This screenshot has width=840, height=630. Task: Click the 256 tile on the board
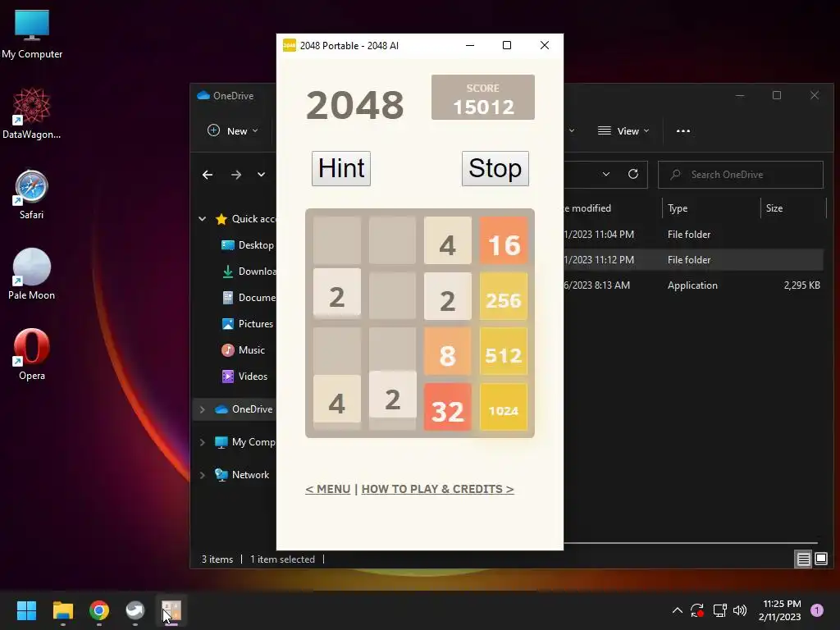point(503,296)
